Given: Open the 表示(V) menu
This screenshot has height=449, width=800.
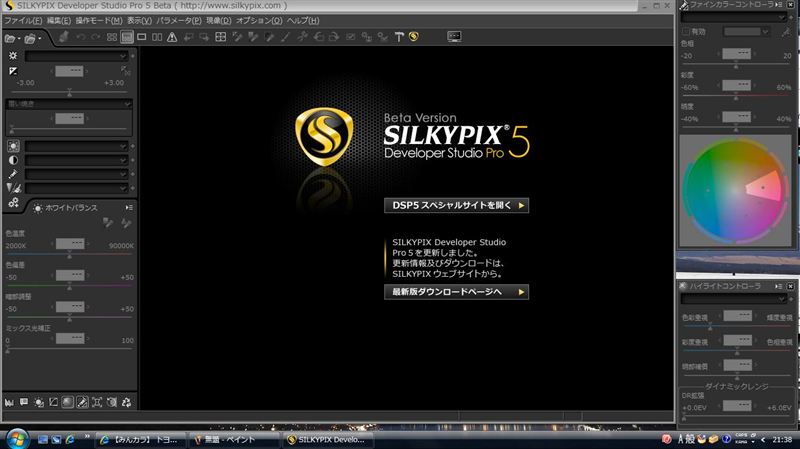Looking at the screenshot, I should 139,20.
